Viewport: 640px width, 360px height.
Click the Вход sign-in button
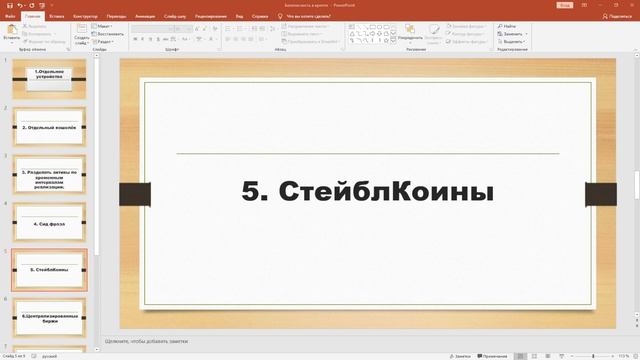[565, 5]
